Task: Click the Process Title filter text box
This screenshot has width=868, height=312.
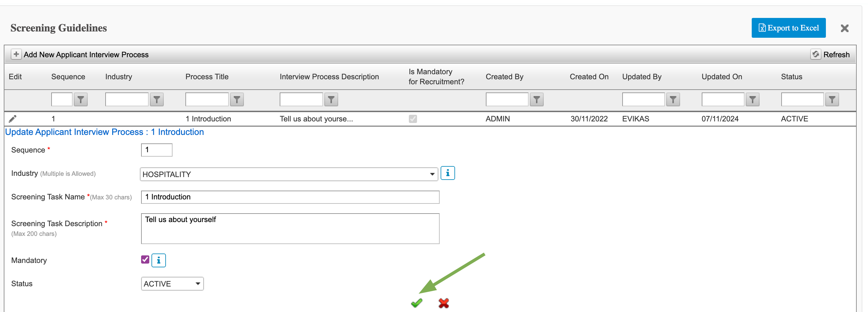Action: (x=207, y=99)
